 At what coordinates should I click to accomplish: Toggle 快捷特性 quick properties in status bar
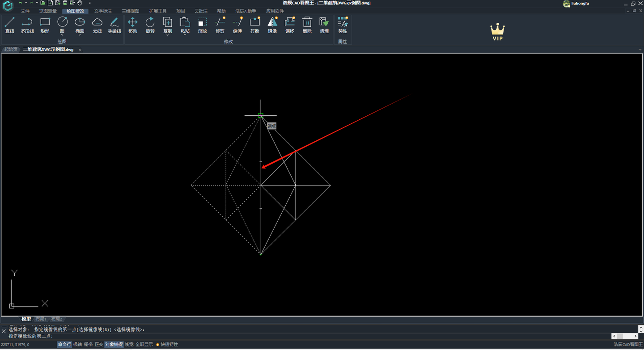167,345
